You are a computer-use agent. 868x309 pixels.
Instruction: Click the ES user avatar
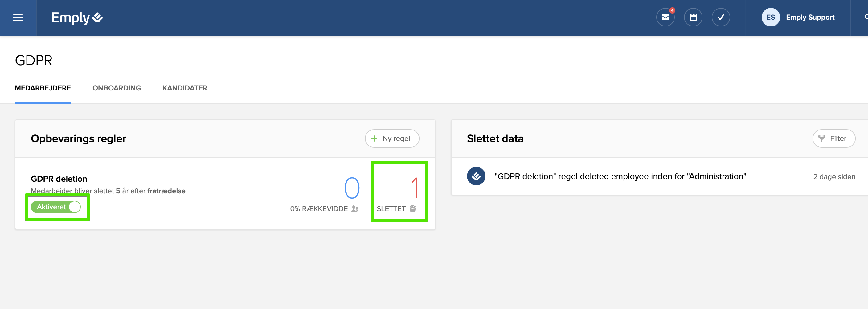(770, 18)
